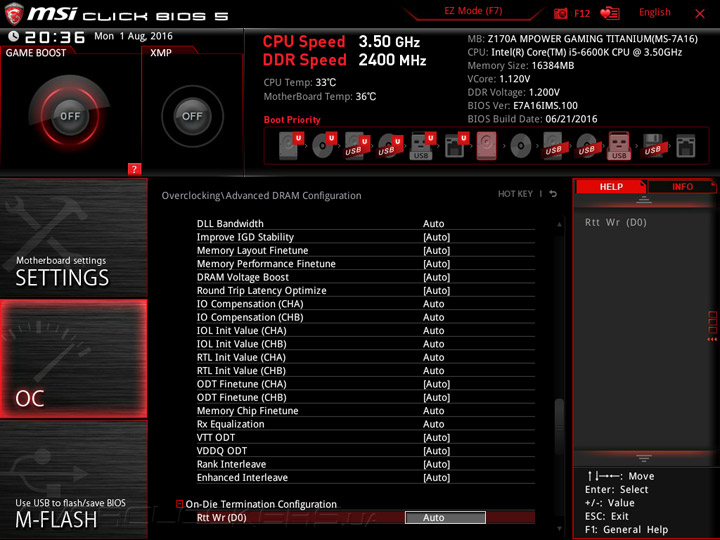This screenshot has height=540, width=720.
Task: Select UEFI USB key boot icon
Action: coord(422,146)
